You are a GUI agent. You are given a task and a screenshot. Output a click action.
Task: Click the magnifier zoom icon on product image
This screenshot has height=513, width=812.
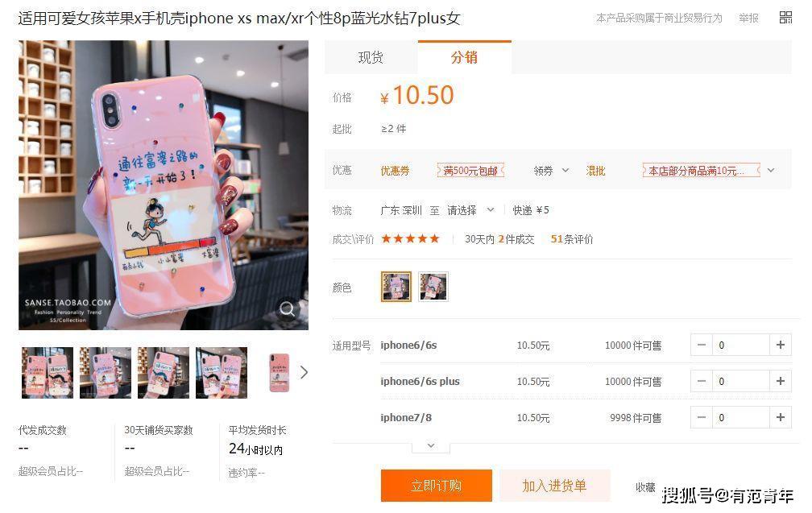[288, 309]
